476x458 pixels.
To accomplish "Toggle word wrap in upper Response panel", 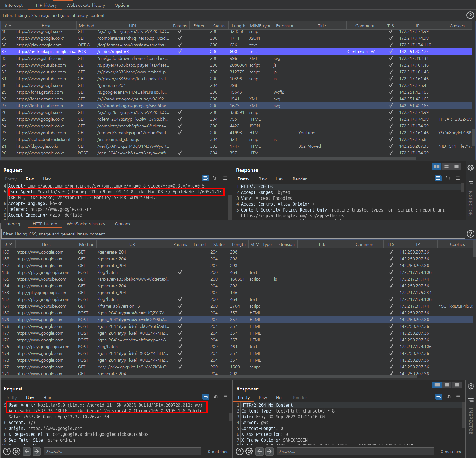I will 438,178.
